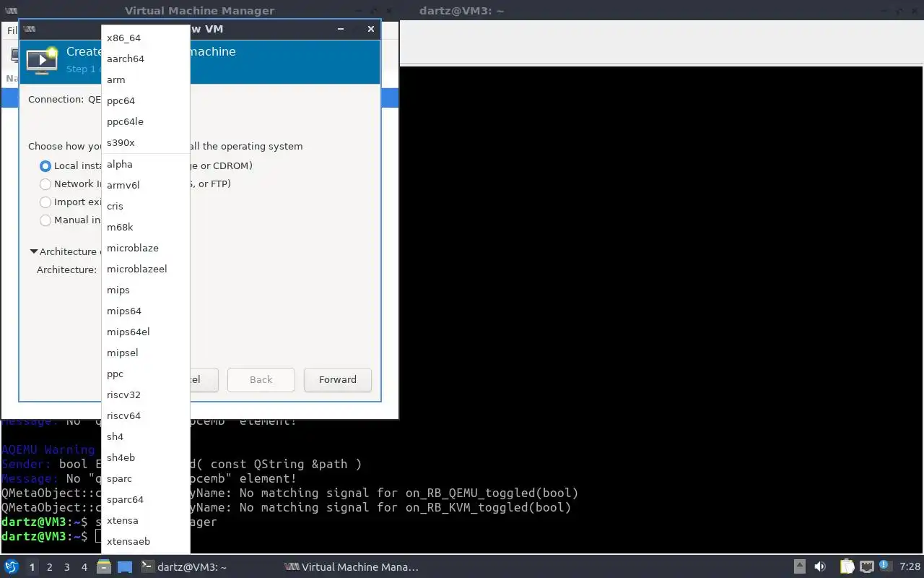924x578 pixels.
Task: Click the disabled Back button
Action: (x=261, y=379)
